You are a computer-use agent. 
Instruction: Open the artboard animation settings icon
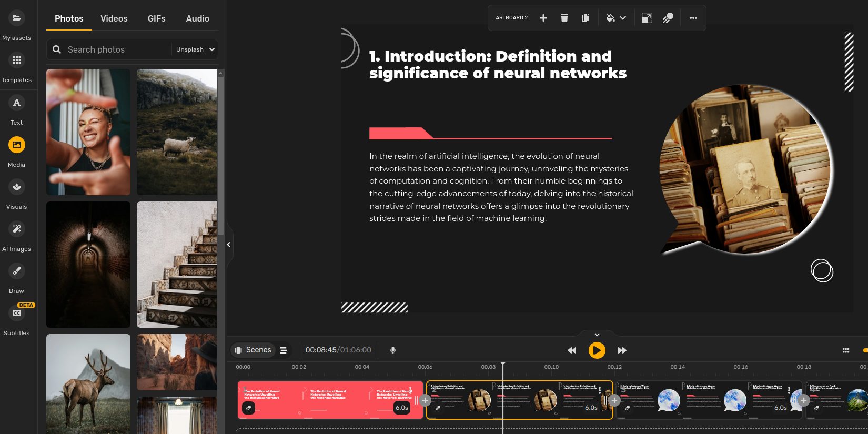[668, 18]
